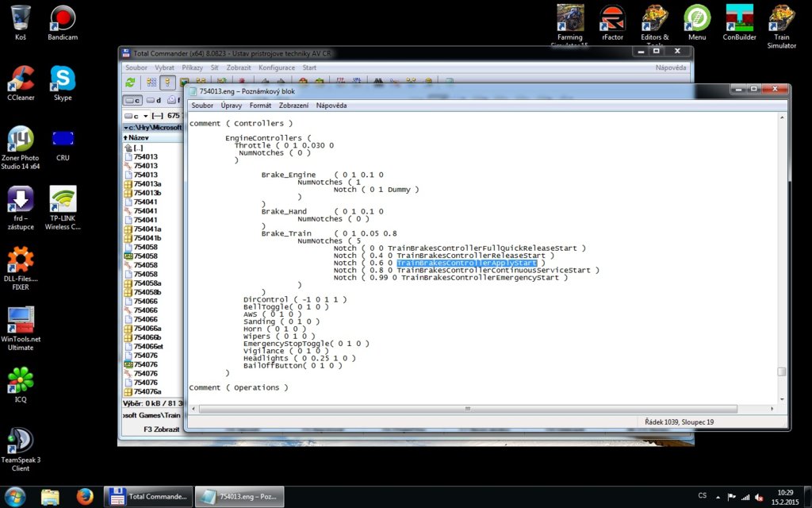Click the Firefox icon in the taskbar
This screenshot has width=812, height=508.
tap(86, 497)
